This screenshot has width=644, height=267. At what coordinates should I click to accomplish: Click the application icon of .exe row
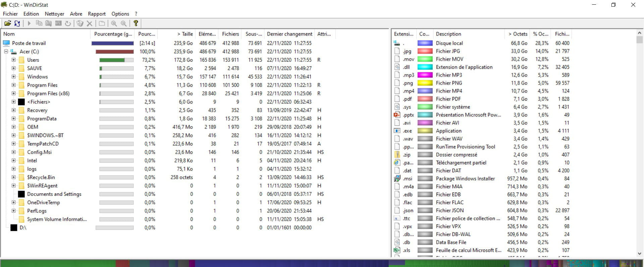pyautogui.click(x=397, y=131)
